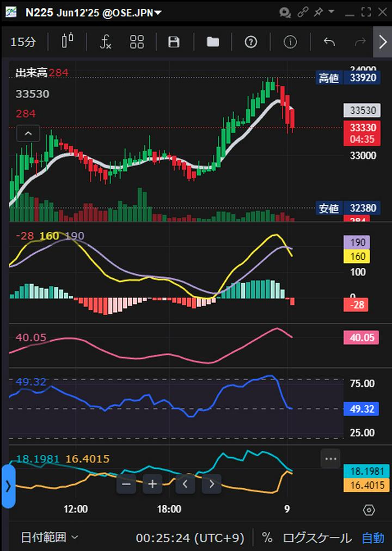Click the save chart floppy icon
392x551 pixels.
(174, 42)
